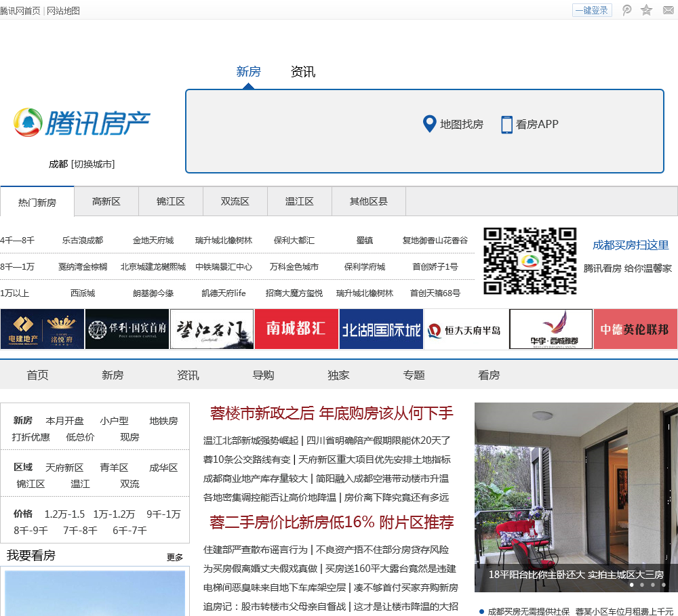This screenshot has height=616, width=678.
Task: Open the 中德英伦联邦 banner
Action: point(636,329)
